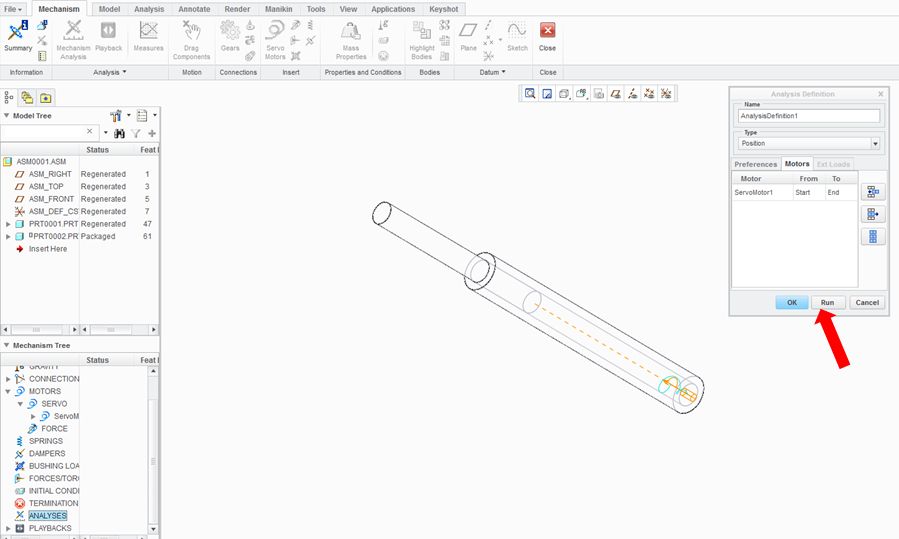This screenshot has height=539, width=899.
Task: Switch to the Model Tree navigator tab icon
Action: 9,98
